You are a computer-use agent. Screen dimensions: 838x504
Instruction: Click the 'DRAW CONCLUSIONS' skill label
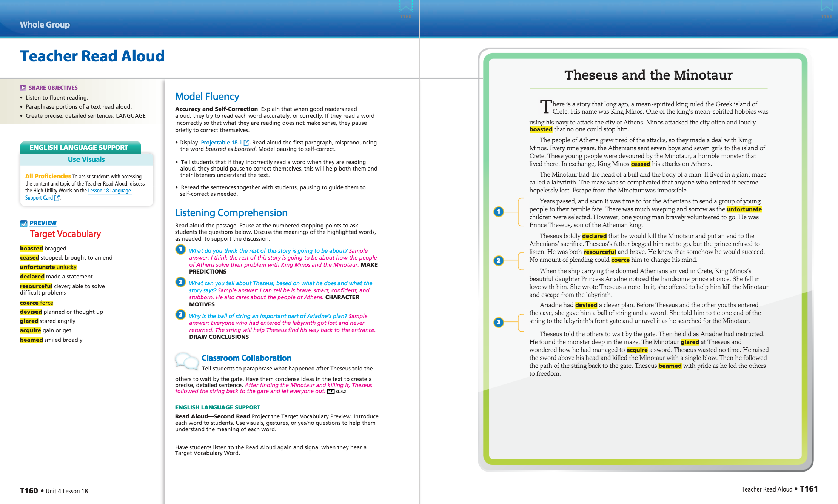pos(219,337)
